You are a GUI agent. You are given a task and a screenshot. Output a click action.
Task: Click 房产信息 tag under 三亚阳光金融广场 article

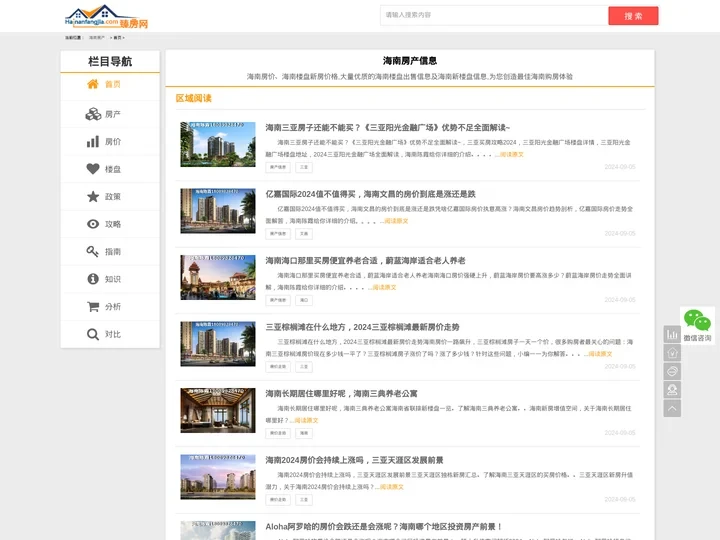click(x=278, y=167)
